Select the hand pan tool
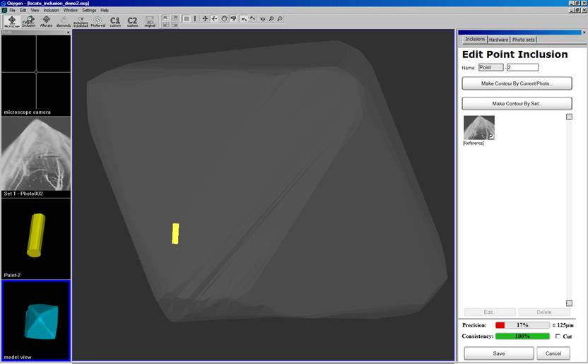 pyautogui.click(x=224, y=18)
